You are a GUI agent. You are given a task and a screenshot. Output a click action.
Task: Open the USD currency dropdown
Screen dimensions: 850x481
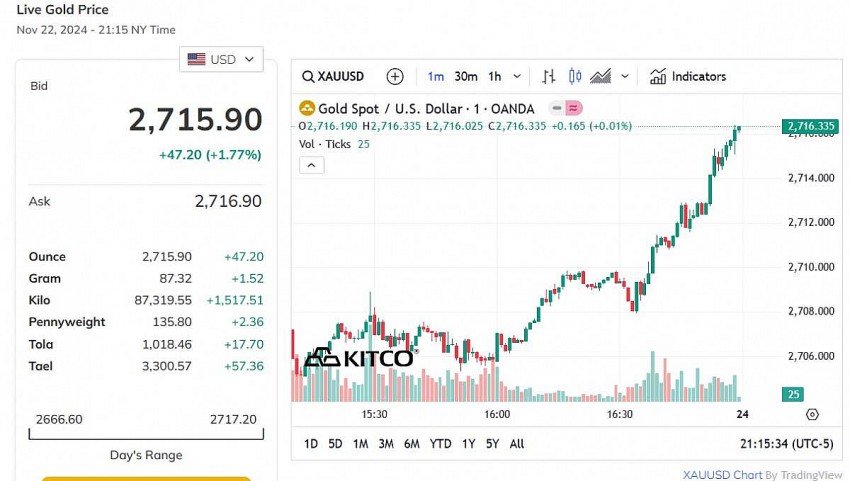coord(221,60)
